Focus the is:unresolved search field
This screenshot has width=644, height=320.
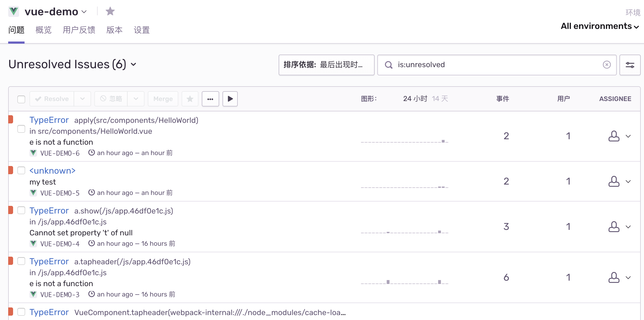tap(497, 65)
